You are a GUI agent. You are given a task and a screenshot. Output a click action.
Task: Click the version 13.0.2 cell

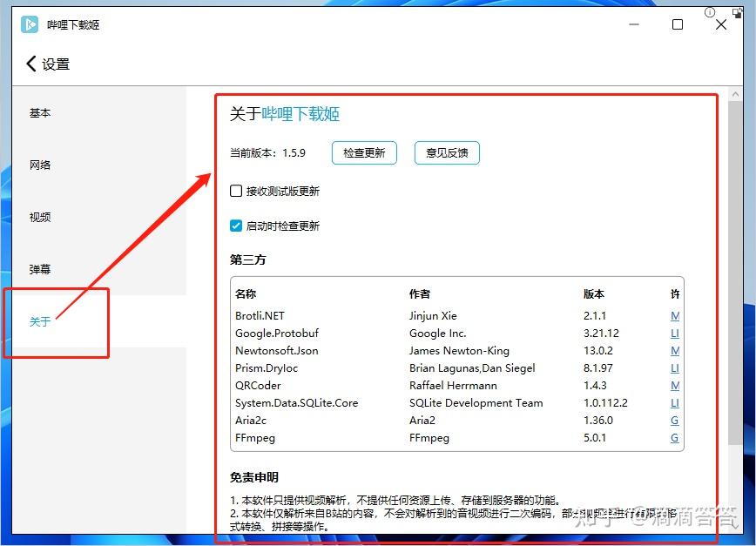coord(598,351)
